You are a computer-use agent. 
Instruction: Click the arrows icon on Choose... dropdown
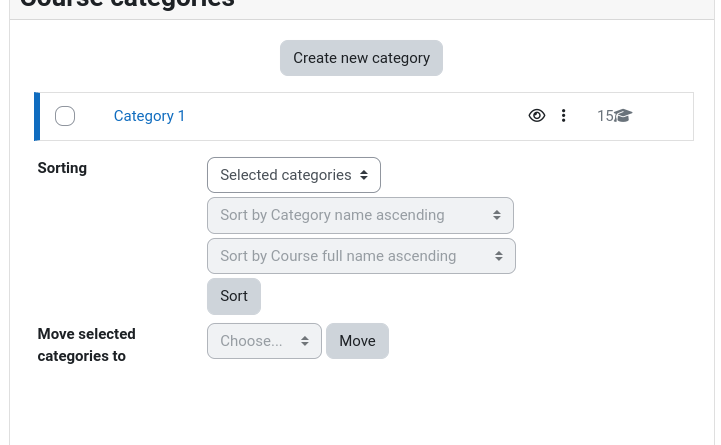coord(304,341)
